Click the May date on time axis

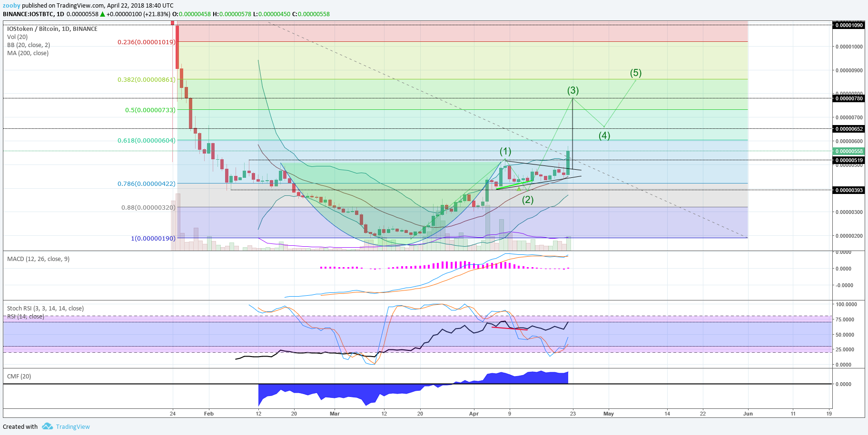pyautogui.click(x=609, y=414)
